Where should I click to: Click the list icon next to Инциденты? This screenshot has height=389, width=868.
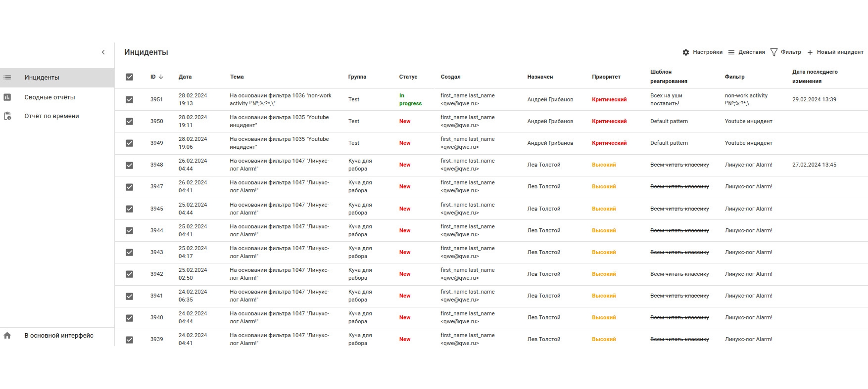coord(7,78)
